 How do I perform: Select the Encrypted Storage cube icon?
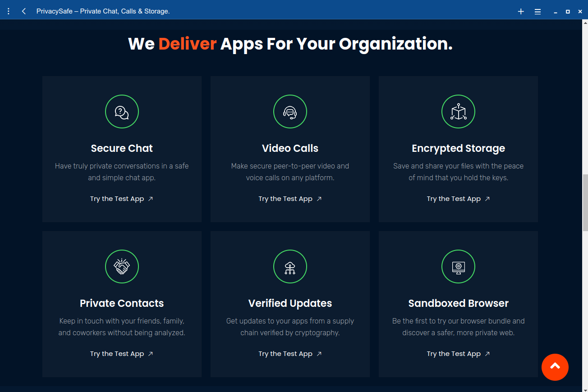458,111
